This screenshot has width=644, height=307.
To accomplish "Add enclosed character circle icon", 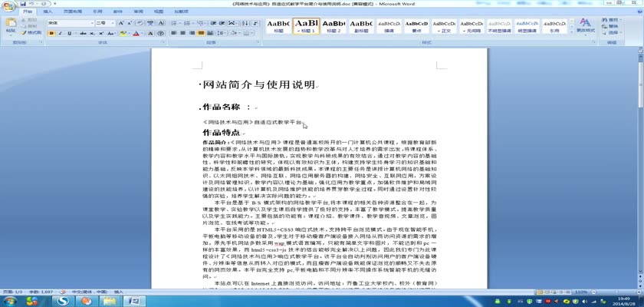I will (160, 34).
